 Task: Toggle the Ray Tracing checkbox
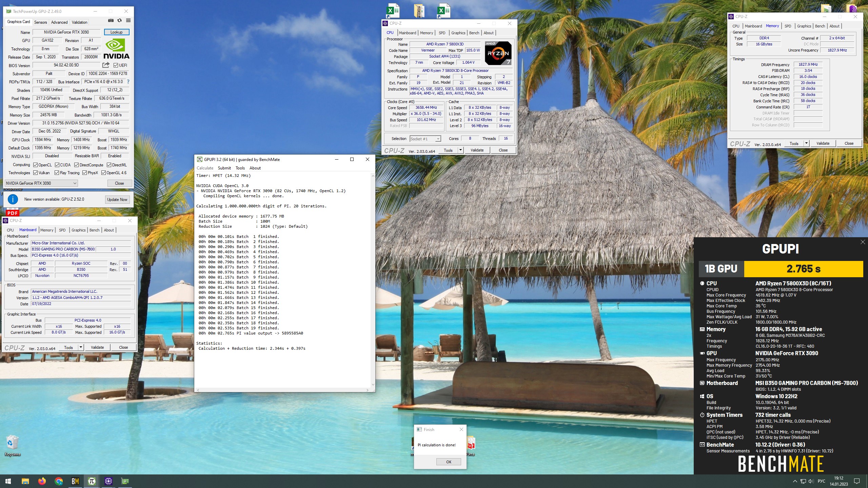[x=57, y=173]
